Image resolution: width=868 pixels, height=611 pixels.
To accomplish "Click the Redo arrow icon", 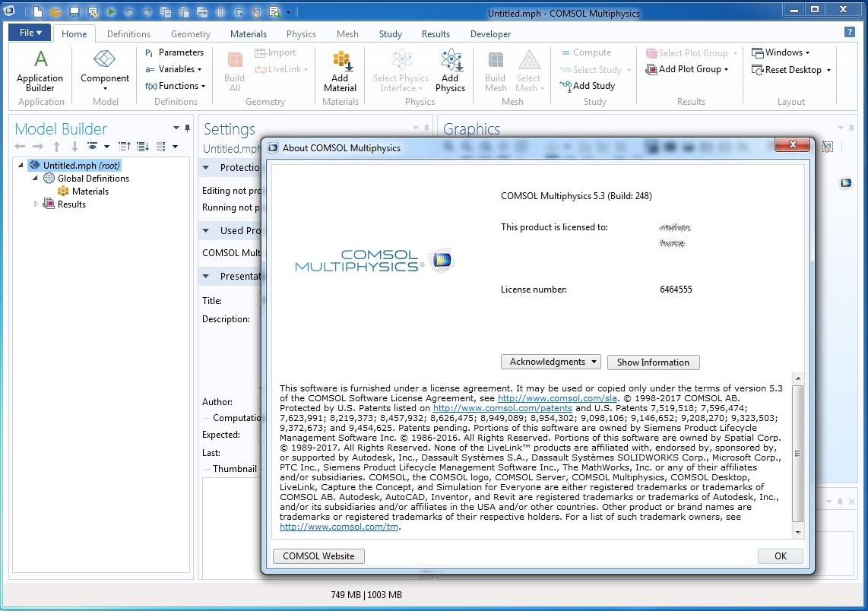I will [x=147, y=11].
